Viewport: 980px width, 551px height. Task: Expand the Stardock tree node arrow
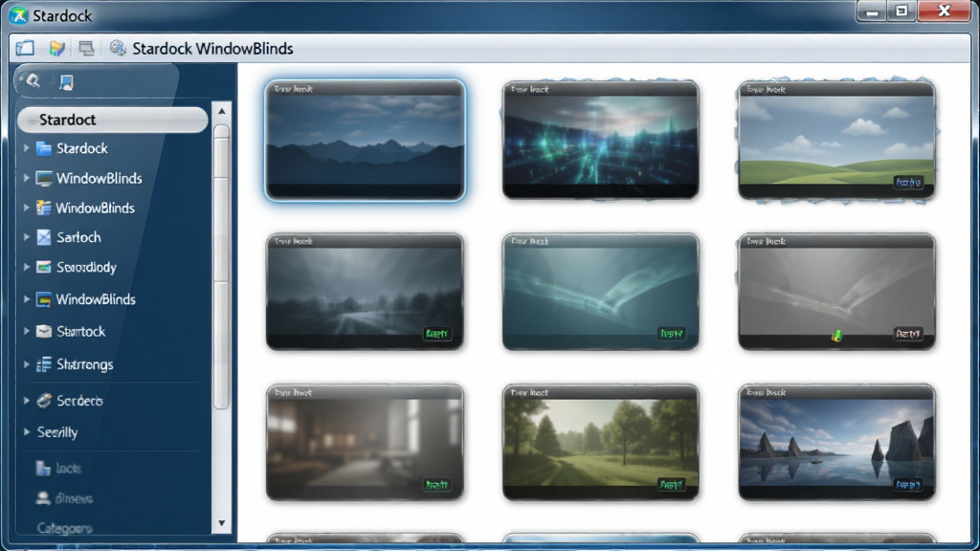click(26, 148)
